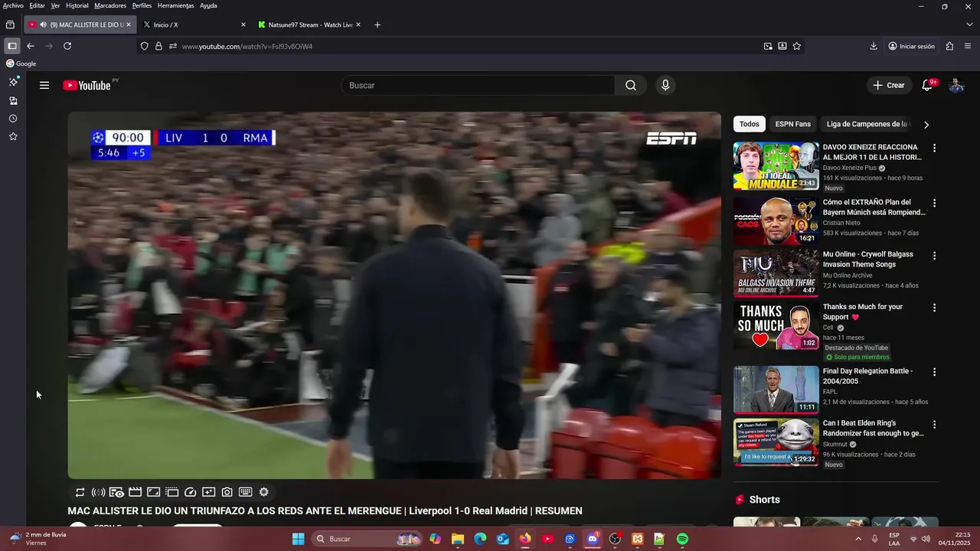Open options for Final Day Relegation video

pos(934,372)
